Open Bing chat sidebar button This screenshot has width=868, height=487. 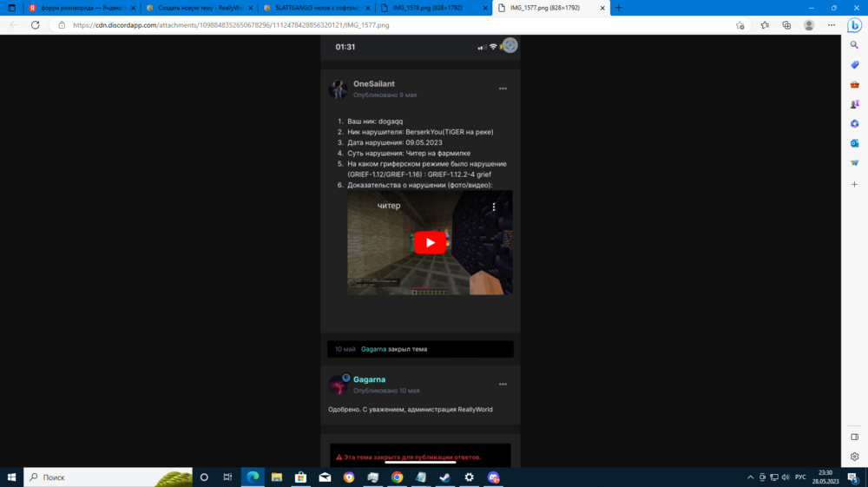[x=854, y=25]
